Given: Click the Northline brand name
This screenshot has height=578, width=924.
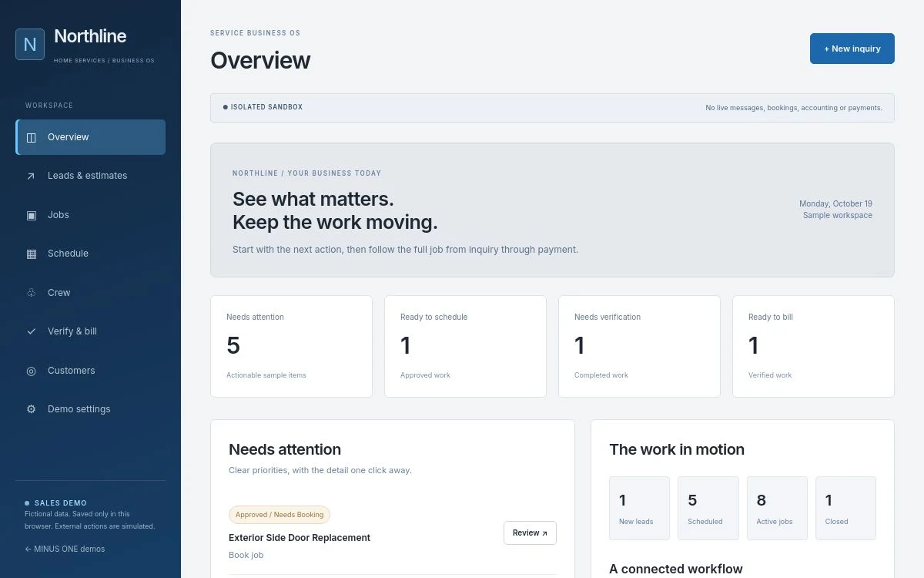Looking at the screenshot, I should pyautogui.click(x=90, y=36).
